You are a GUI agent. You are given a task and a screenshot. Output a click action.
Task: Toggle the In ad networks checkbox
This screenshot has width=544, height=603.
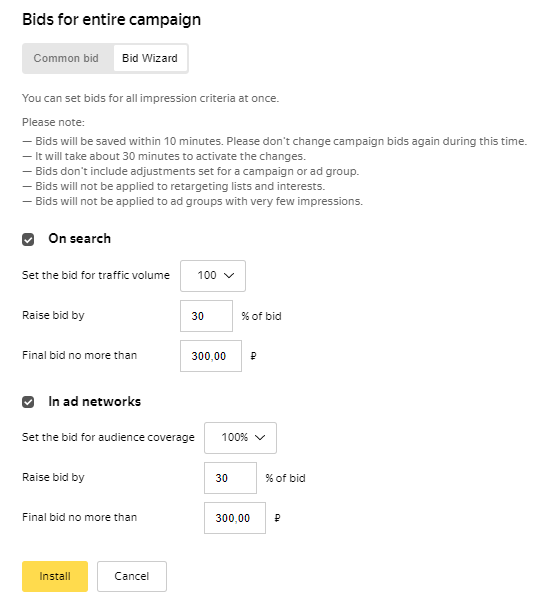[28, 402]
